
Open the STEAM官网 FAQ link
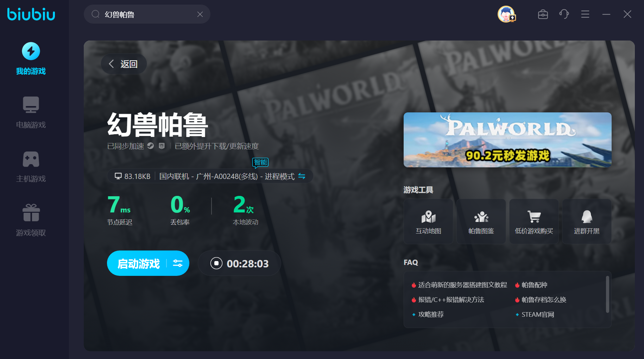[x=537, y=315]
